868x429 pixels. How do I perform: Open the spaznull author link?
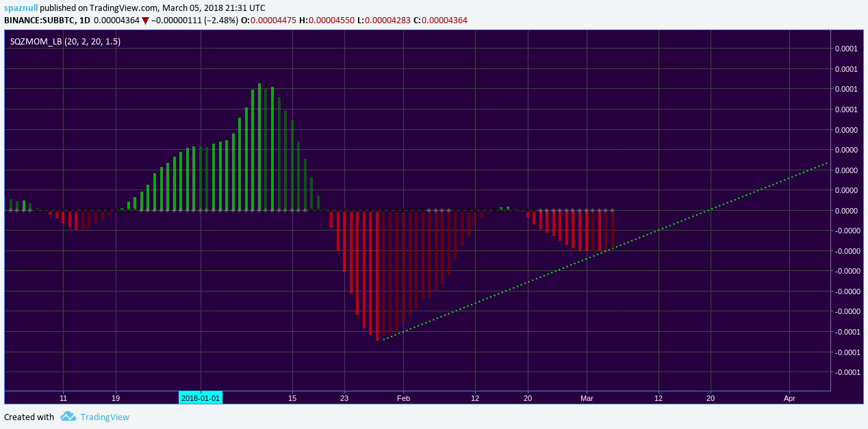tap(21, 8)
